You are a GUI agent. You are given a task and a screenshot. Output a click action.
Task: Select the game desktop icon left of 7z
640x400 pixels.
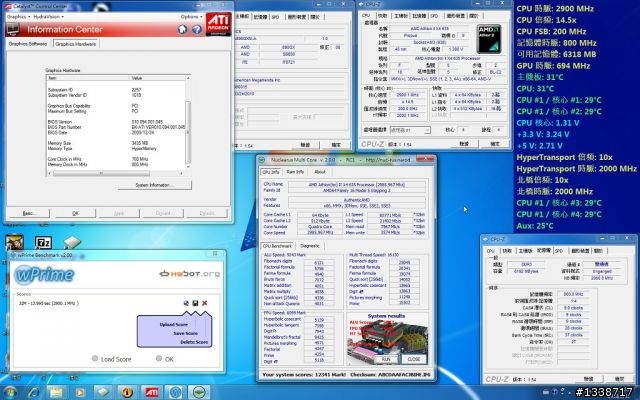coord(14,242)
